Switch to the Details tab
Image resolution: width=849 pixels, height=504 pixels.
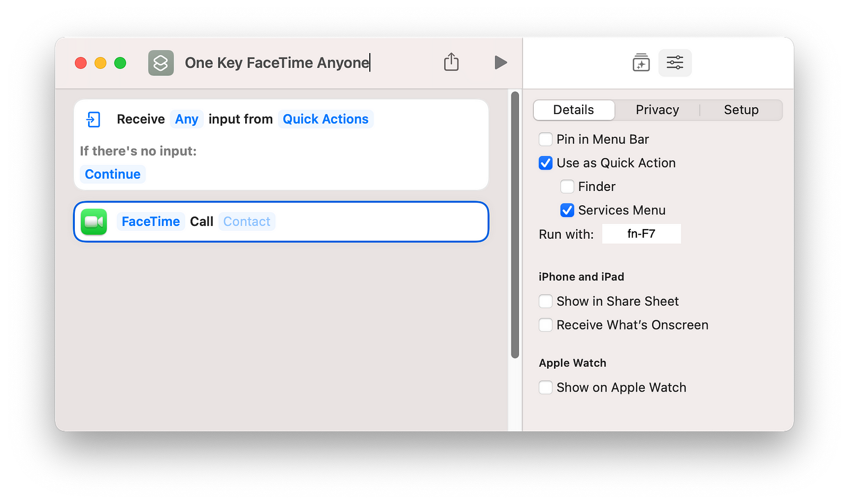coord(574,110)
